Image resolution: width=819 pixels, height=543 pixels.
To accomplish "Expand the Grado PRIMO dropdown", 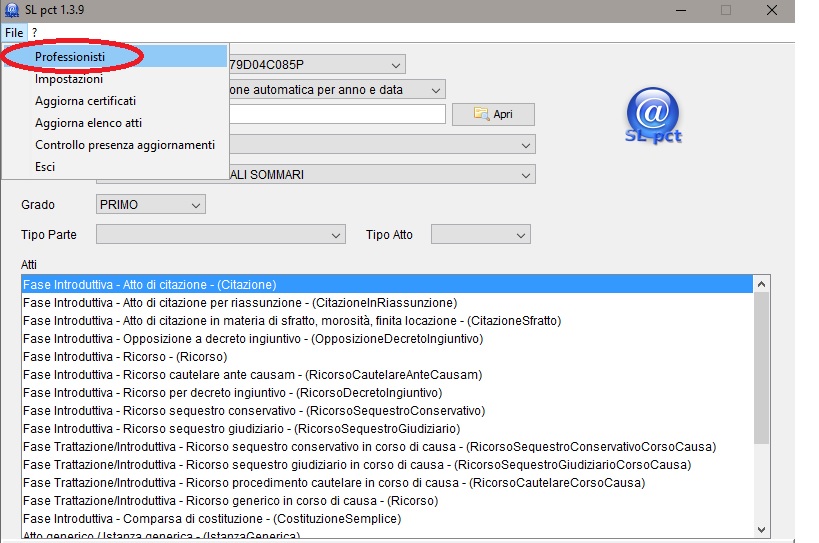I will (150, 205).
